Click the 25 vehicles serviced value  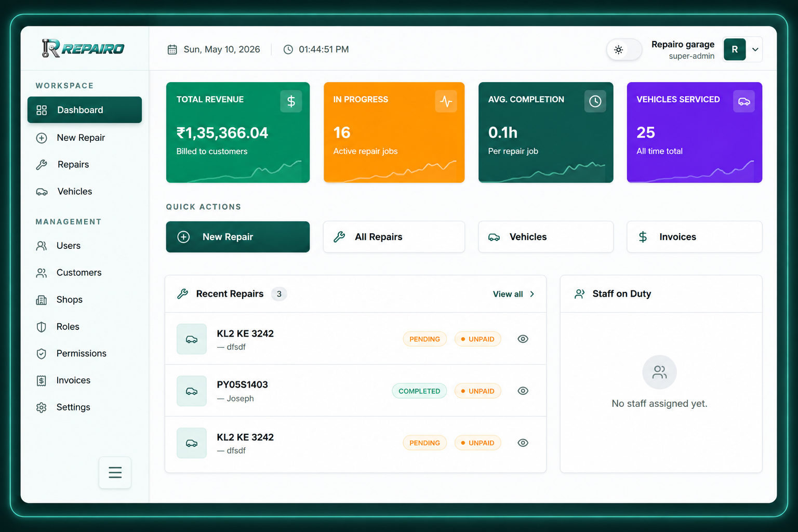[x=646, y=132]
